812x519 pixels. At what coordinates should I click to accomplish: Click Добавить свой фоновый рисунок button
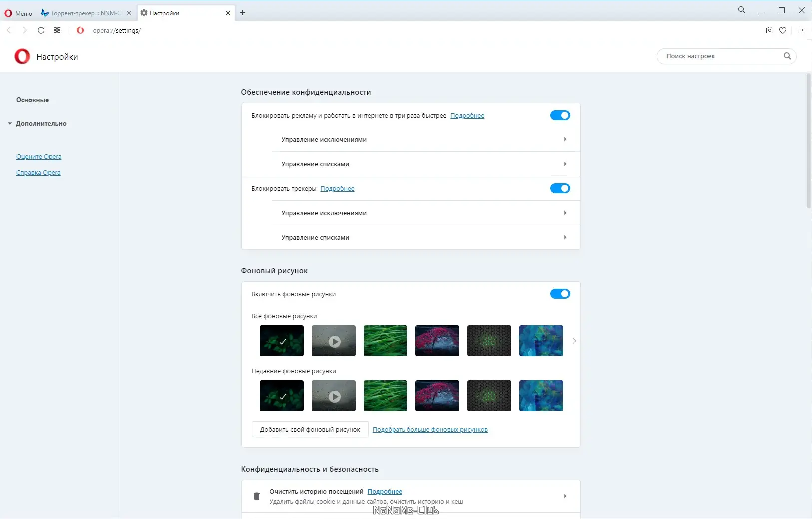(310, 430)
